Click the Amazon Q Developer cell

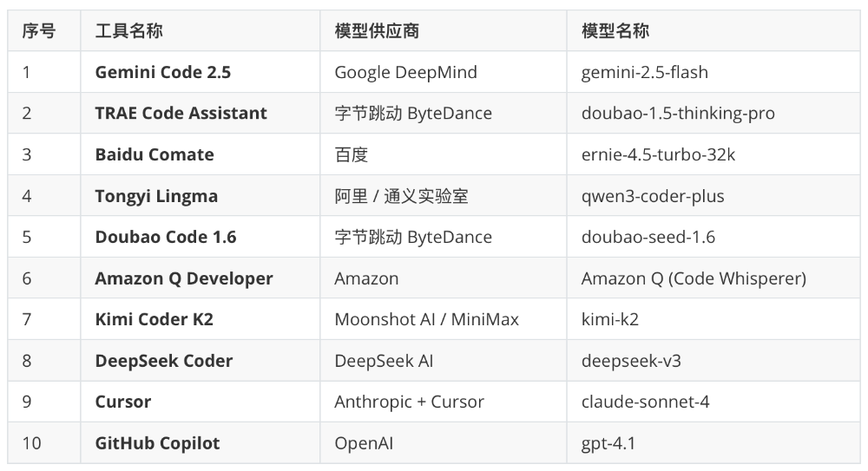pyautogui.click(x=184, y=278)
